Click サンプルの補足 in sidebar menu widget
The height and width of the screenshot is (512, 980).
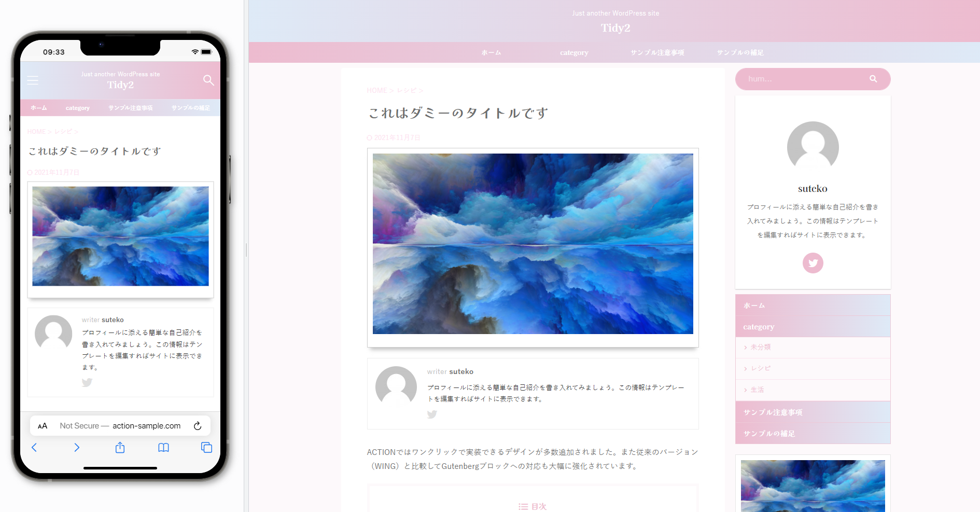[813, 433]
